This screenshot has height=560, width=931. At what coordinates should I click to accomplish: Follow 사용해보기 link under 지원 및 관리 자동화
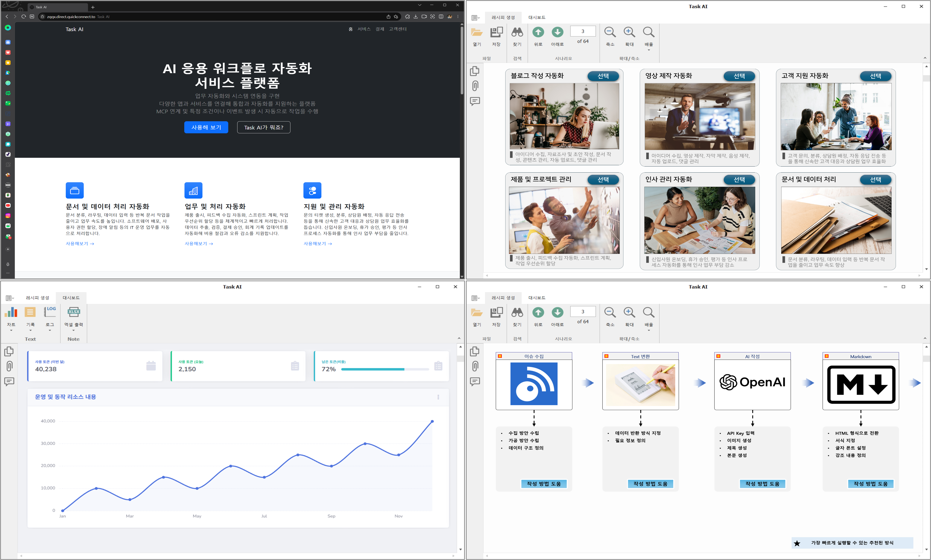pos(318,243)
